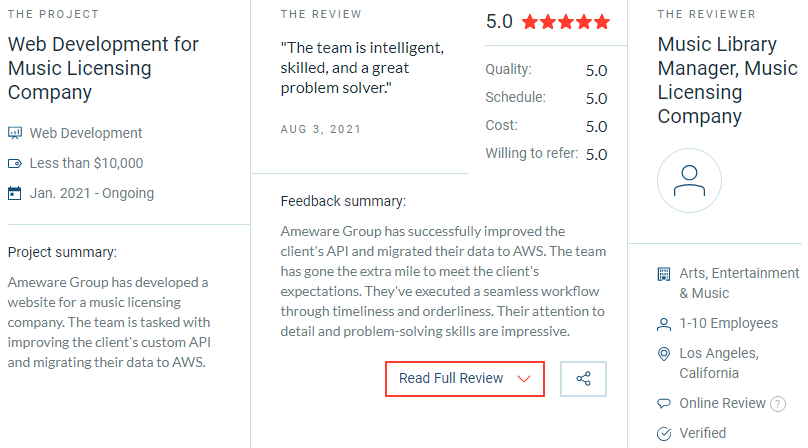Open the Online Review help question mark
This screenshot has height=448, width=808.
click(x=777, y=404)
